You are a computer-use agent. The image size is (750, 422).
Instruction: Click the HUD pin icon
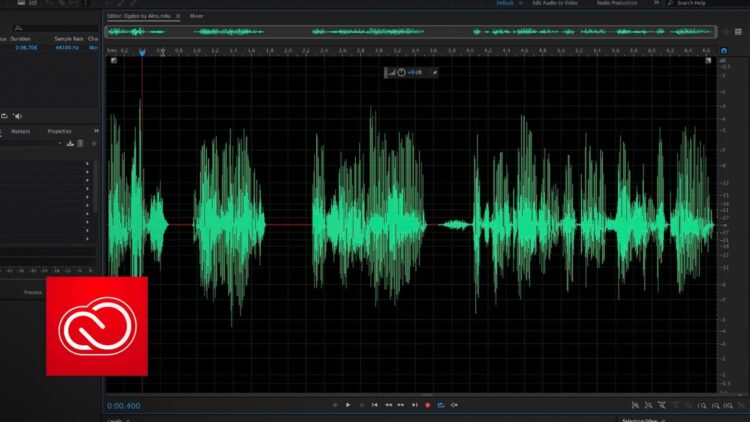[435, 72]
